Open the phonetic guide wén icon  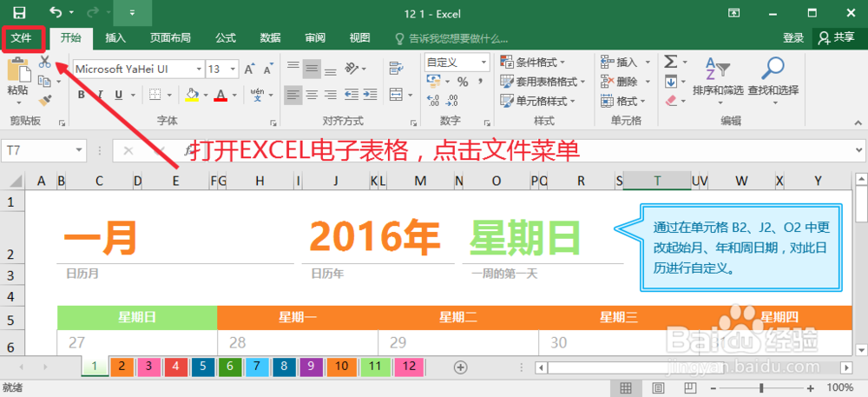click(257, 95)
